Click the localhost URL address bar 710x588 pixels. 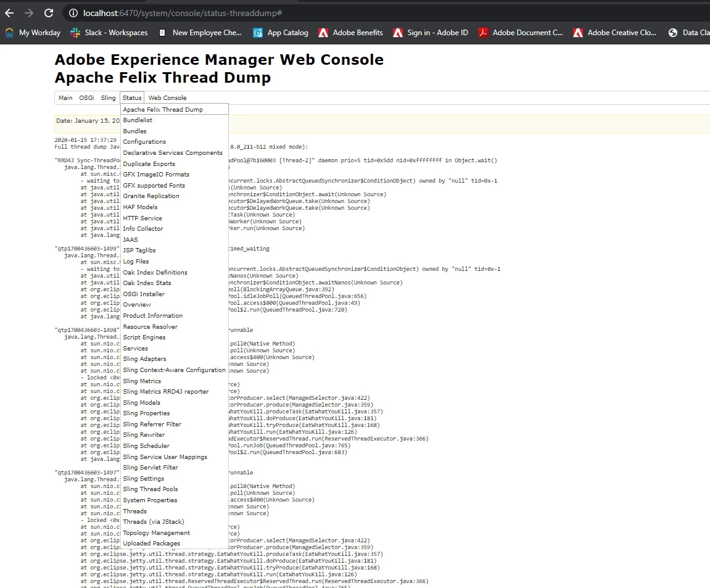(182, 13)
